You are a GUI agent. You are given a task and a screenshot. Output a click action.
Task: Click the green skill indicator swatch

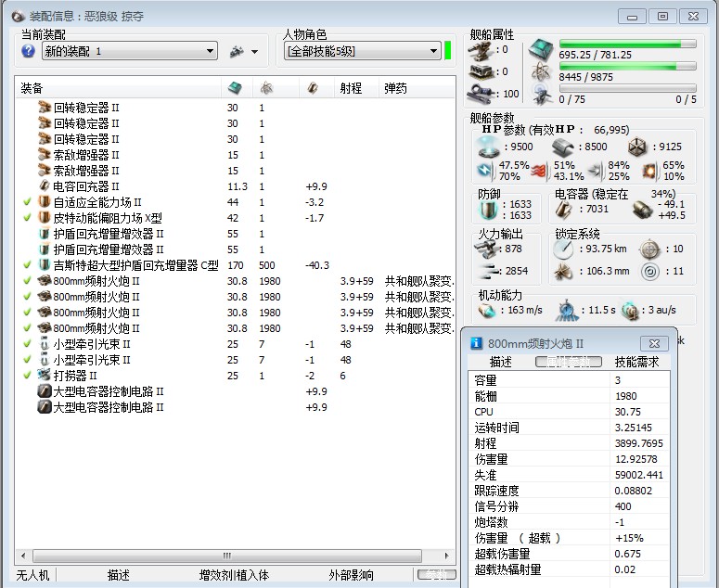tap(448, 50)
